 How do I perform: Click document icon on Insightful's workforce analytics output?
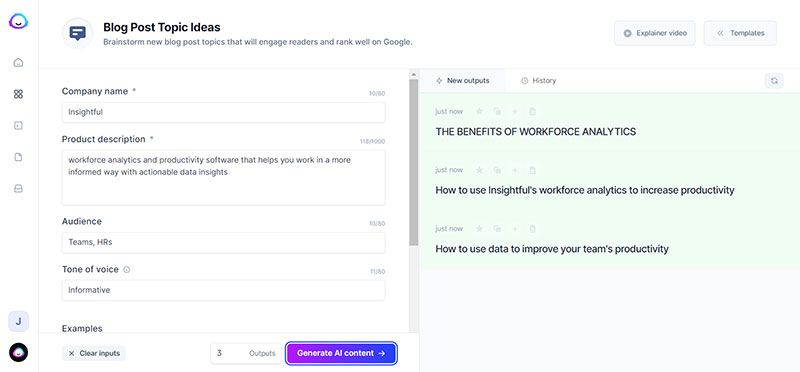tap(532, 170)
